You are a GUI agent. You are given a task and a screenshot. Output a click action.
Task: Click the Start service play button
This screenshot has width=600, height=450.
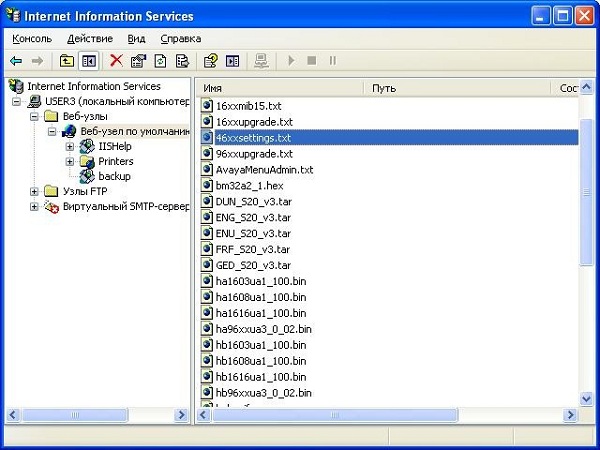291,60
